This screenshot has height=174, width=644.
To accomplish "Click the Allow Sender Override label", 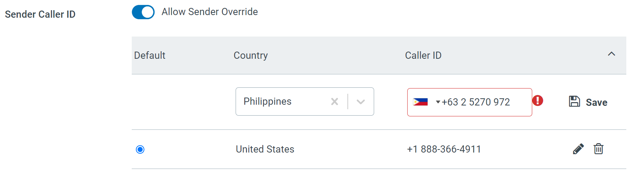I will point(210,12).
